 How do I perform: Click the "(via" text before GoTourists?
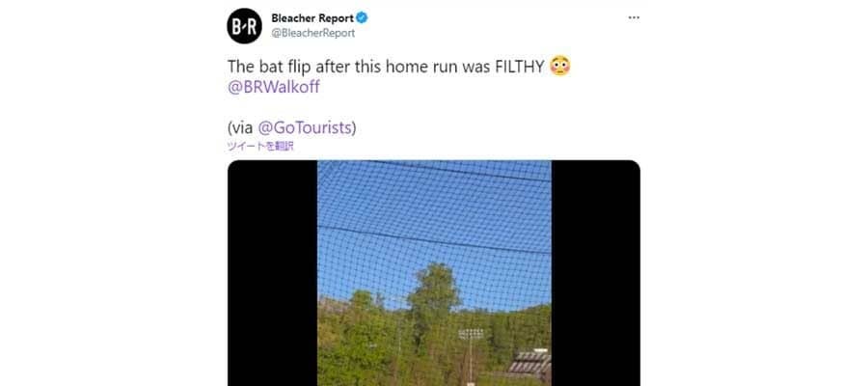pyautogui.click(x=240, y=128)
